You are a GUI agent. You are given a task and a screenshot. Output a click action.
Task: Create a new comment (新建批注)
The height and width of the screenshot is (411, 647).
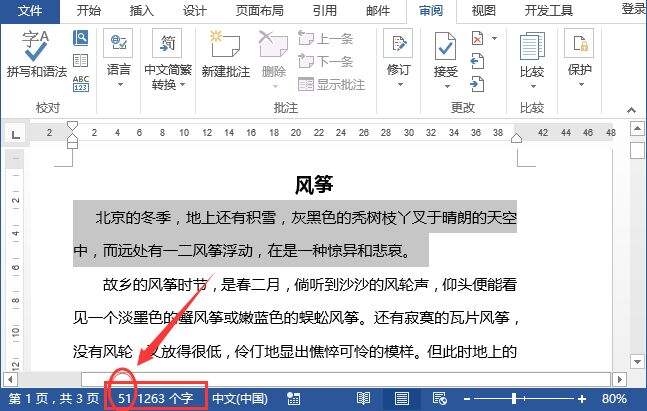[225, 54]
